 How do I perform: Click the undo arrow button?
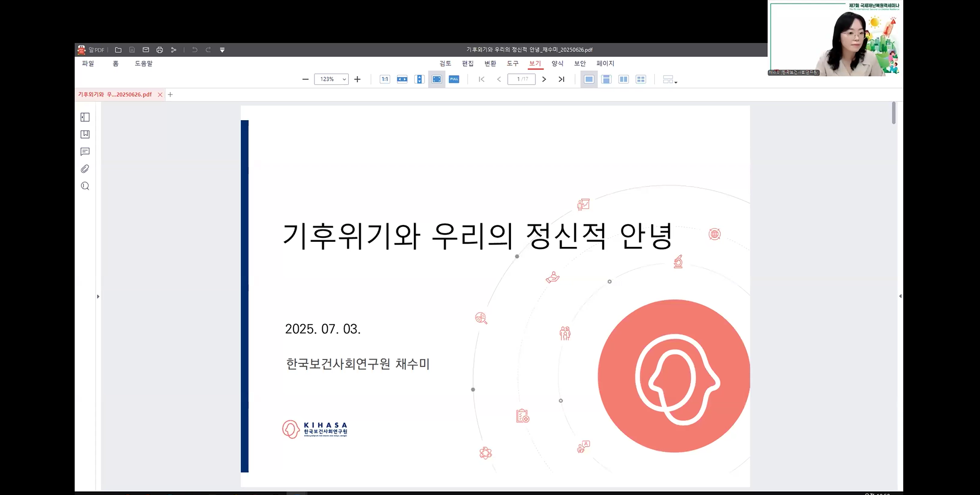coord(194,50)
